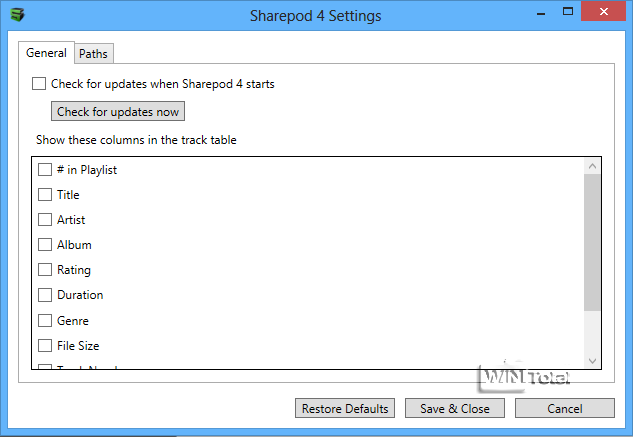Toggle the Duration column checkbox
The image size is (633, 437).
45,295
